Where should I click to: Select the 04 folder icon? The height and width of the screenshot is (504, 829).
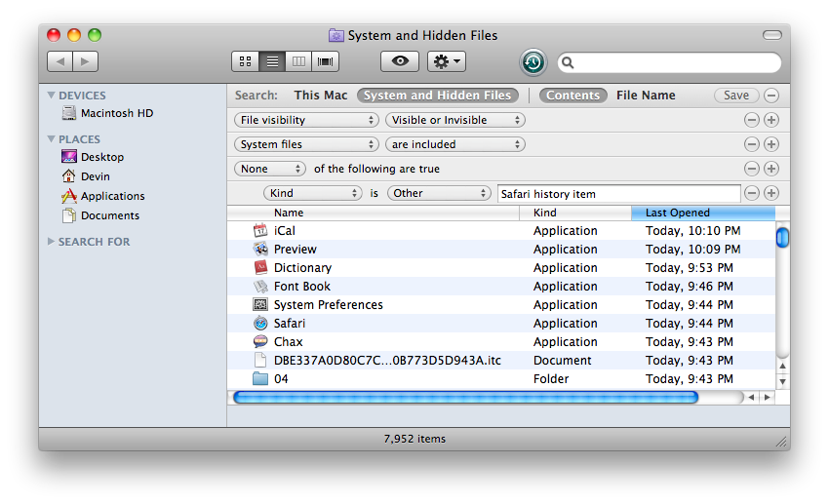(x=260, y=379)
